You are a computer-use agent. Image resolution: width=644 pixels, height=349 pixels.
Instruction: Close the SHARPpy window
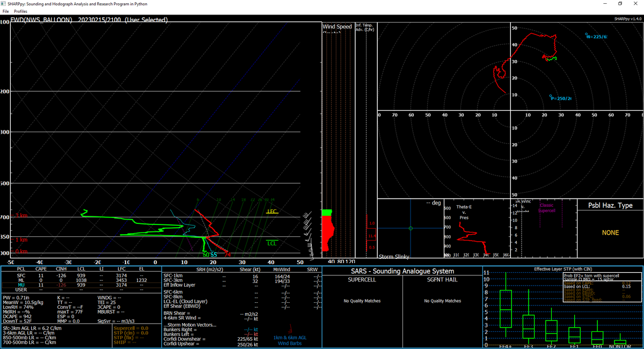tap(636, 3)
